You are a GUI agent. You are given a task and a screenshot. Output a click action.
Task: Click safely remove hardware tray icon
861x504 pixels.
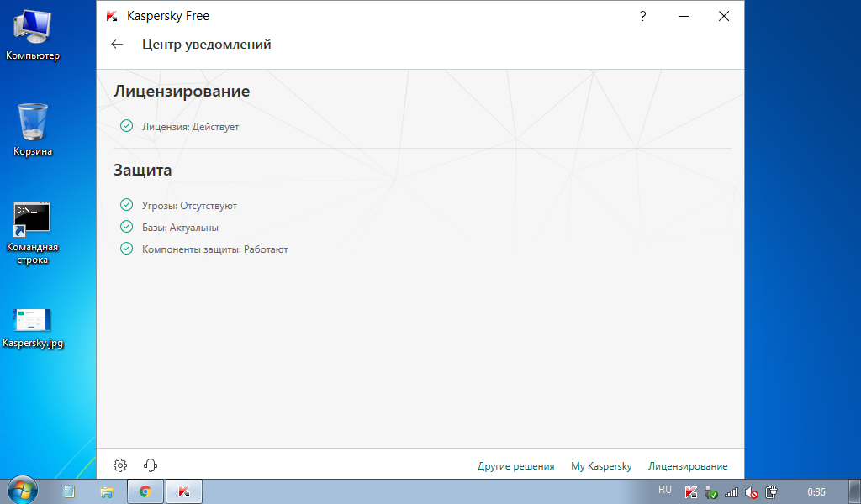[711, 492]
